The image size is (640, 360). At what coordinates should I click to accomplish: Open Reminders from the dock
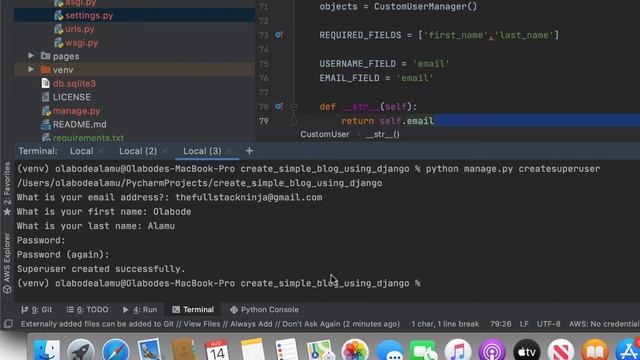click(x=287, y=350)
